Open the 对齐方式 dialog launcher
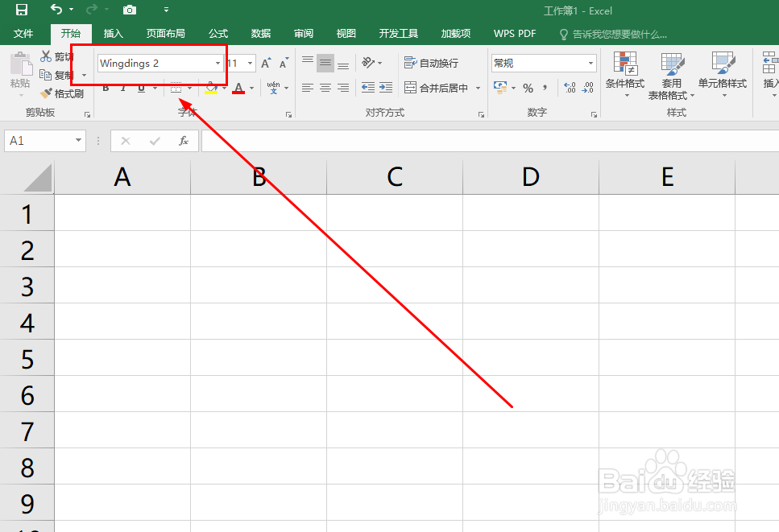 (481, 114)
